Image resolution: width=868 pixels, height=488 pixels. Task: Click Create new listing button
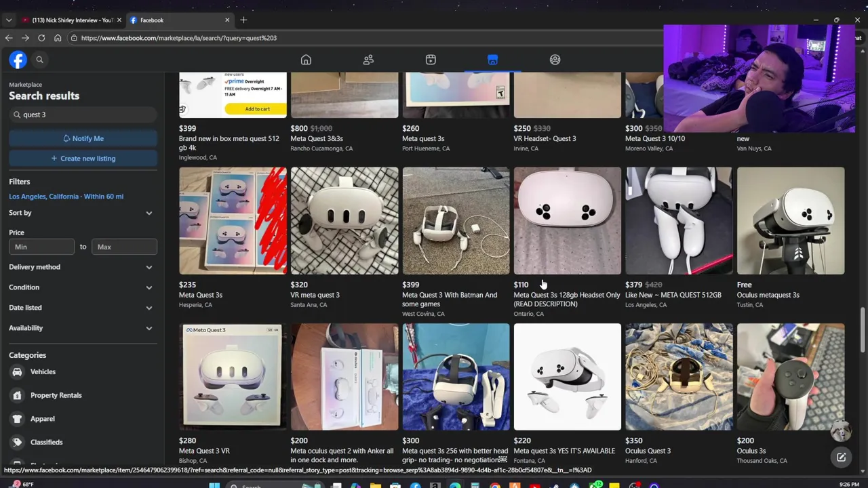(83, 159)
